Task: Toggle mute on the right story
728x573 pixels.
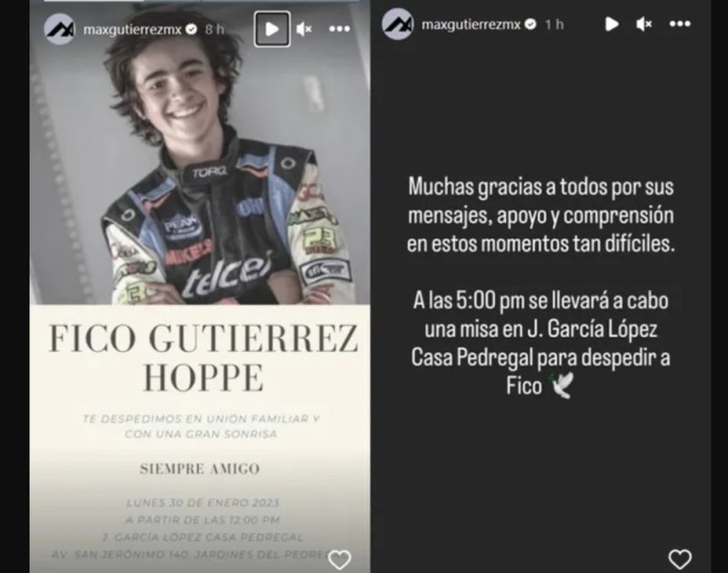Action: [x=644, y=24]
